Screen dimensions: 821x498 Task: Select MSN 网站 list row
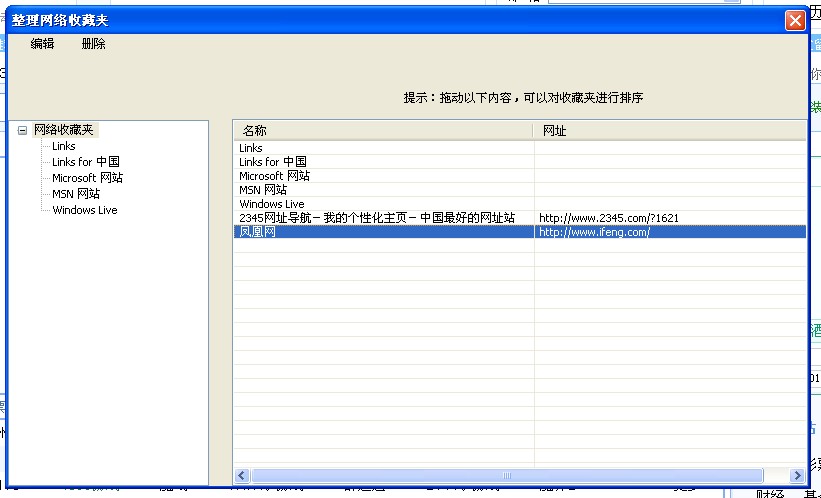(x=520, y=190)
